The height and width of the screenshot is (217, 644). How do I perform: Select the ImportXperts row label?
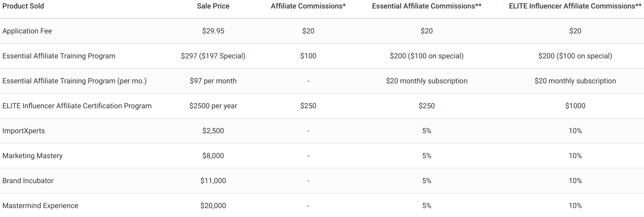pos(24,131)
